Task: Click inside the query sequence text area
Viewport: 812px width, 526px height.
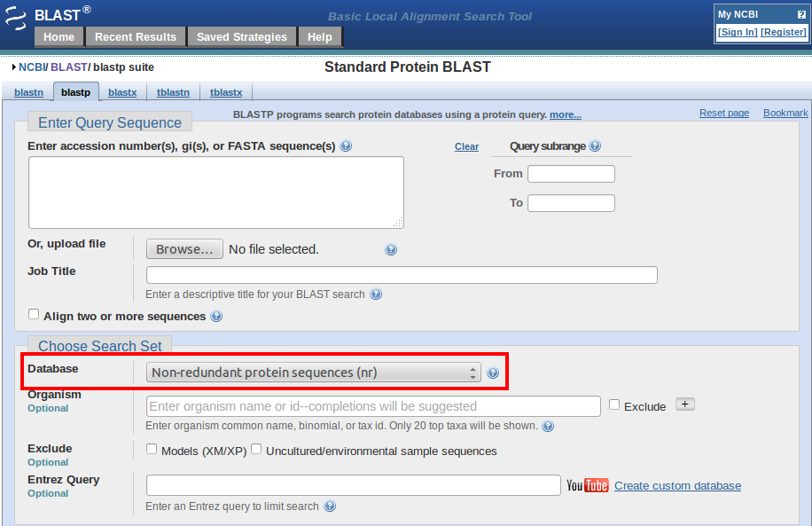Action: [x=216, y=192]
